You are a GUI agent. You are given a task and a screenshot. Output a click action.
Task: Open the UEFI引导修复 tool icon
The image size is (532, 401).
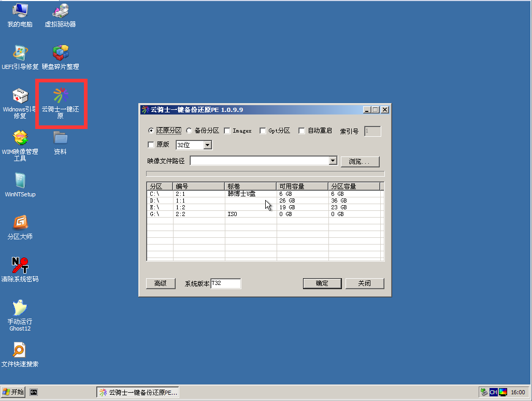coord(20,53)
